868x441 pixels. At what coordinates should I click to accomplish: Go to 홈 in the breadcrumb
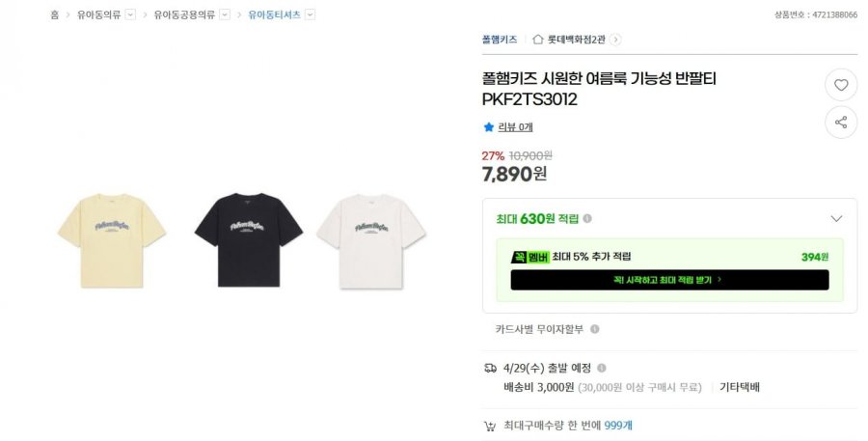coord(55,14)
